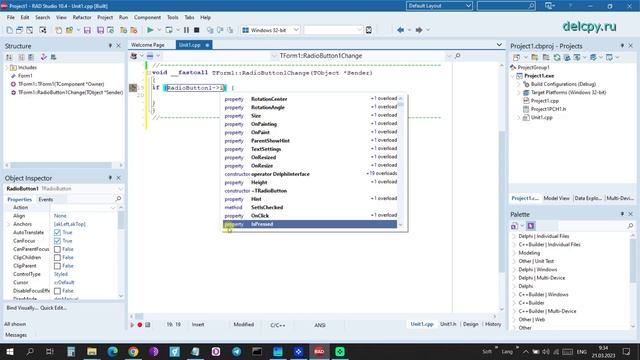Expand Delphi | Individual Files palette category
The width and height of the screenshot is (640, 360).
[x=514, y=236]
